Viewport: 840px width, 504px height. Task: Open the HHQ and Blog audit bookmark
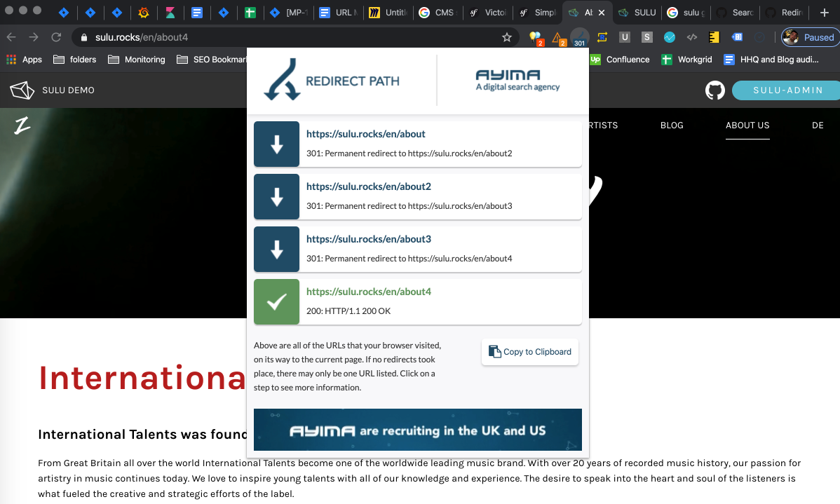click(771, 60)
